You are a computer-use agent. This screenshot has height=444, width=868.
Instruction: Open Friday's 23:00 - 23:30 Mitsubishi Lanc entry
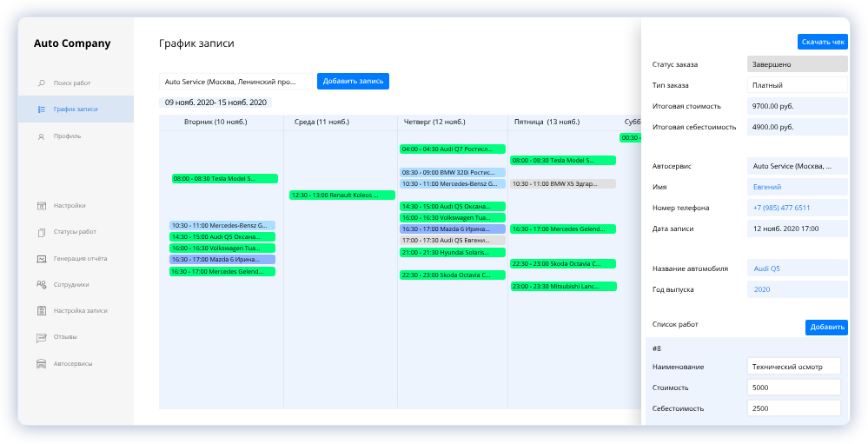pos(564,287)
